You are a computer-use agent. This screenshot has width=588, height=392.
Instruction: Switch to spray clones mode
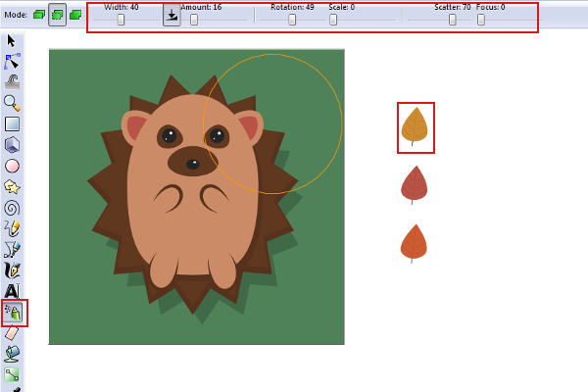click(x=57, y=16)
